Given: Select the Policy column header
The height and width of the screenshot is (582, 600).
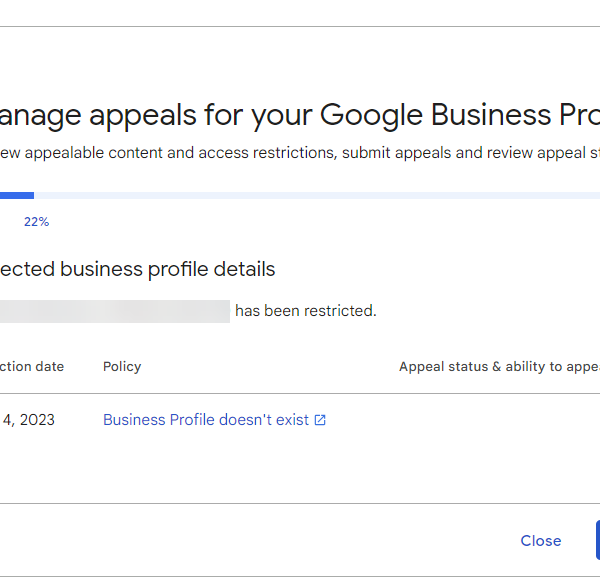Looking at the screenshot, I should tap(122, 367).
